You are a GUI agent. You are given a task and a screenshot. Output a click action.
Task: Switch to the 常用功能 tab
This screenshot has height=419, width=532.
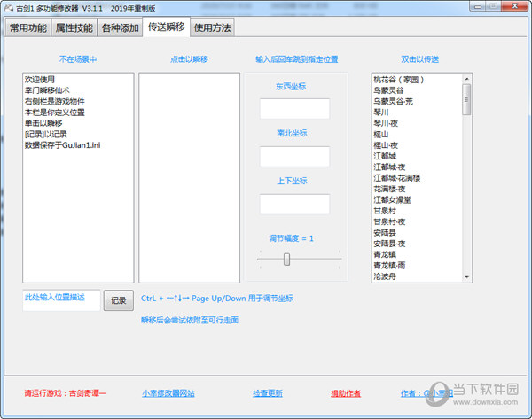point(28,27)
